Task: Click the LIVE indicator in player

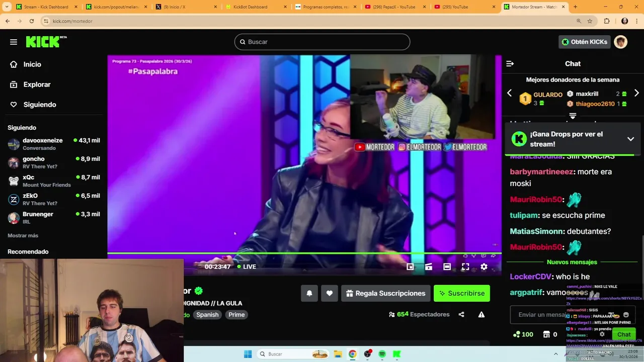Action: [247, 267]
